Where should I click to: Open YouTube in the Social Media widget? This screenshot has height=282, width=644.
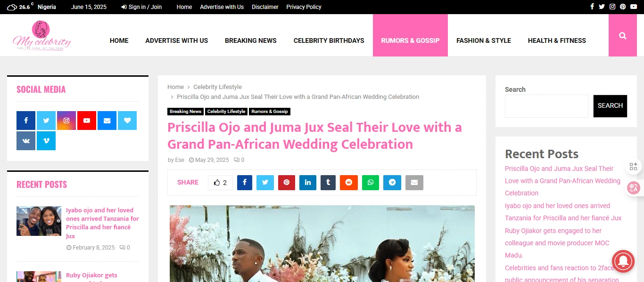tap(87, 121)
